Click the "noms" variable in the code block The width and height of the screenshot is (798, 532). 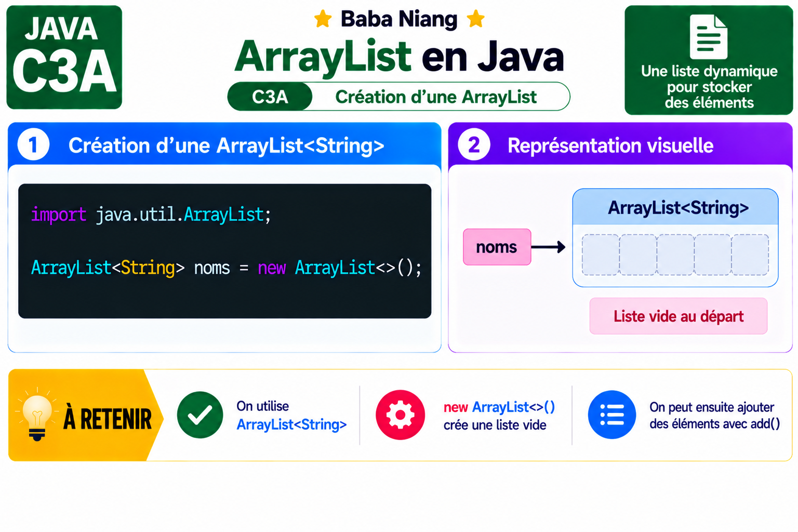pos(212,268)
